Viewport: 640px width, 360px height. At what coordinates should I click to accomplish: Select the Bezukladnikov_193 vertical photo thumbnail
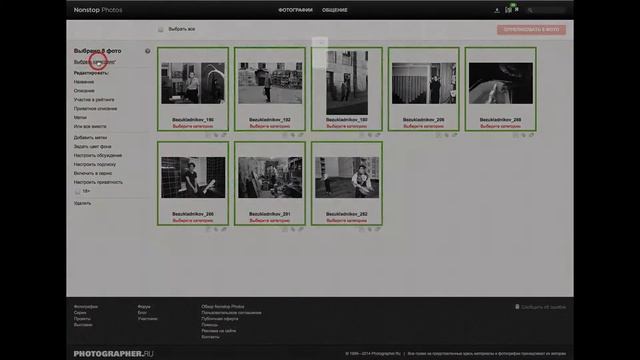347,82
